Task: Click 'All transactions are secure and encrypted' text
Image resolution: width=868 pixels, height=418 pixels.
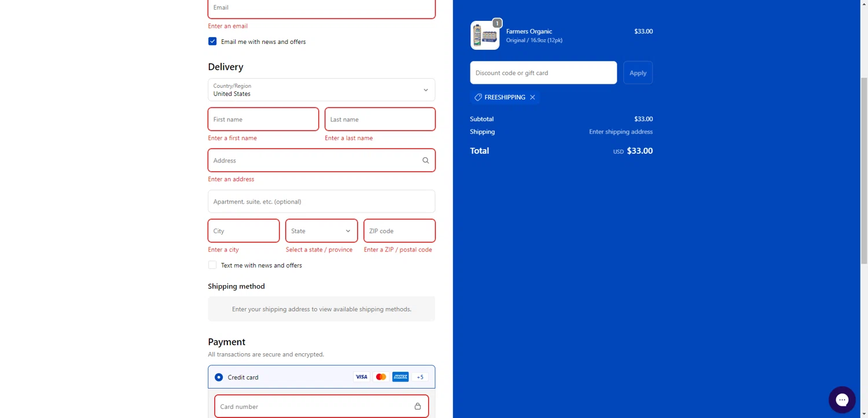Action: point(266,354)
